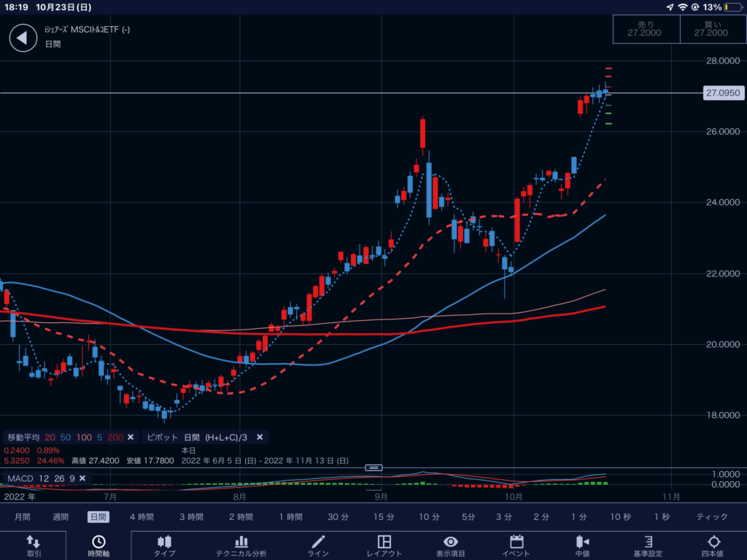The image size is (747, 560).
Task: Switch to the 週間 weekly timeframe
Action: (61, 517)
